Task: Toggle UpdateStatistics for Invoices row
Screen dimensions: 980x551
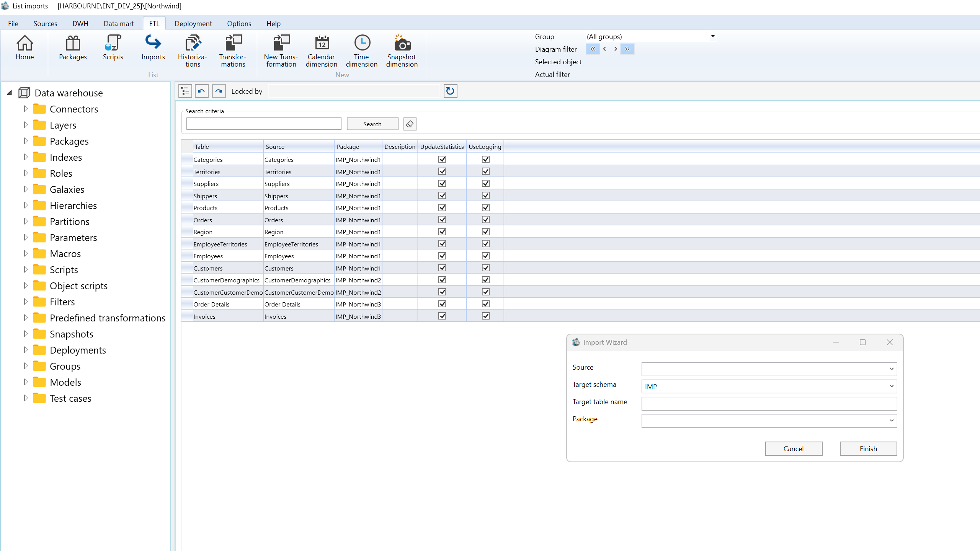Action: (x=442, y=316)
